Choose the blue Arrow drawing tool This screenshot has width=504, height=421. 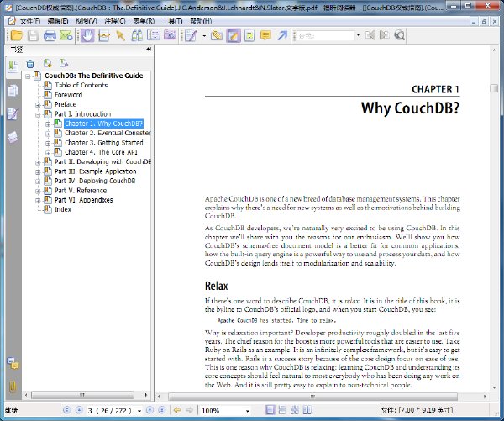[282, 35]
